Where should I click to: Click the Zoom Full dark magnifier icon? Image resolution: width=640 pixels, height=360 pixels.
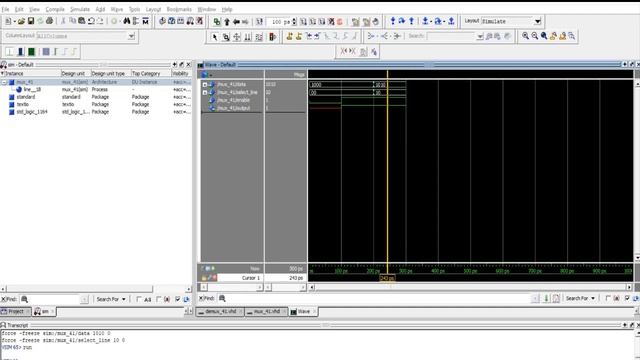tap(544, 36)
